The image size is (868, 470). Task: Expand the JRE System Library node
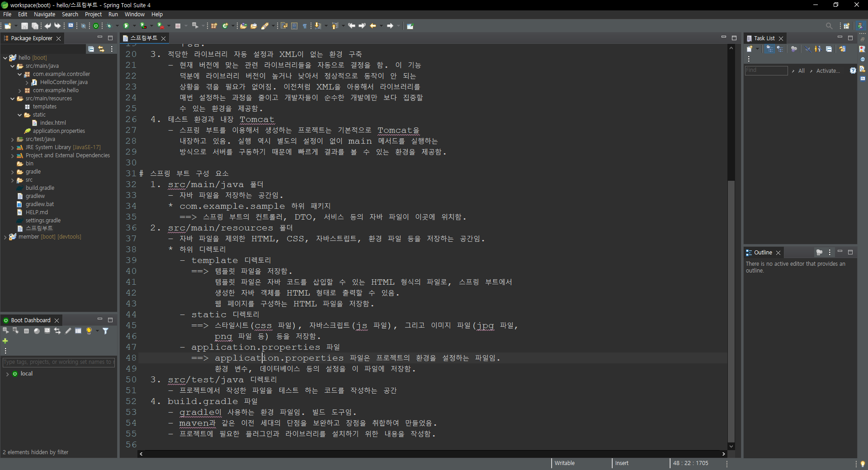(13, 147)
